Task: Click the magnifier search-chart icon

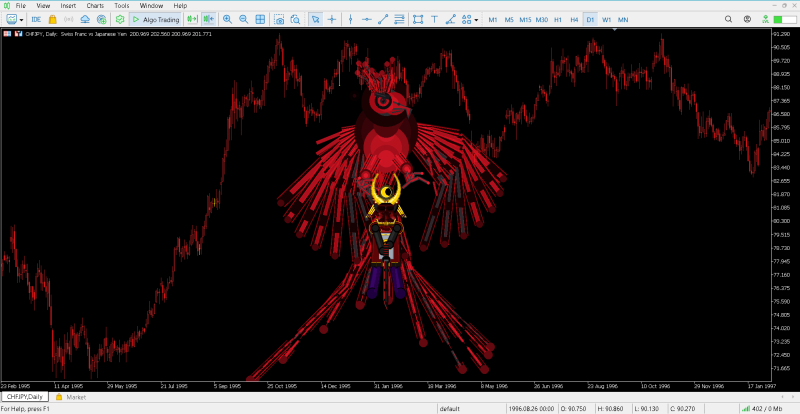Action: point(295,19)
